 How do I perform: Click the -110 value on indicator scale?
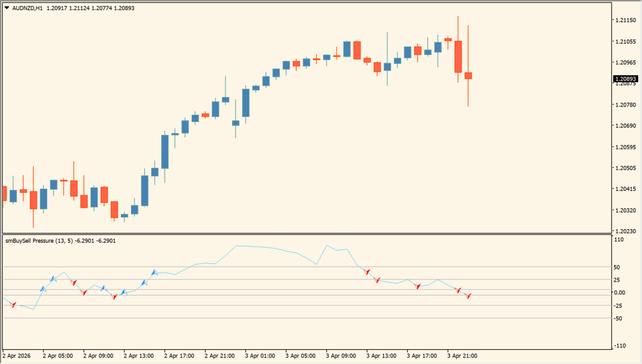click(x=620, y=346)
